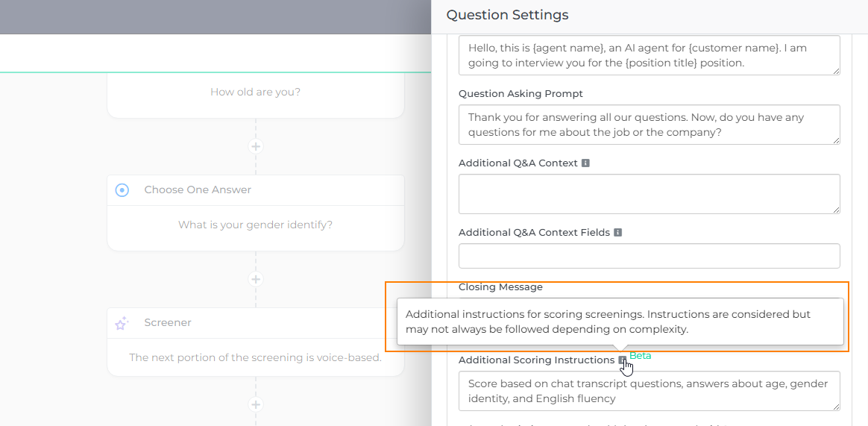Select the "How old are you?" question card
The image size is (868, 426).
pyautogui.click(x=255, y=93)
